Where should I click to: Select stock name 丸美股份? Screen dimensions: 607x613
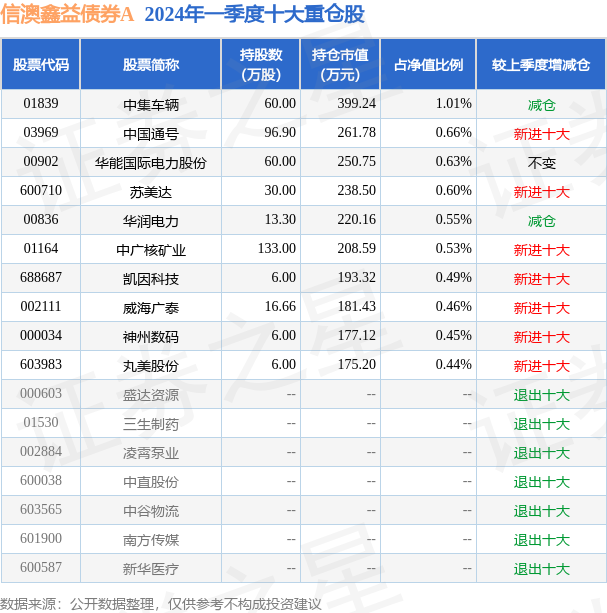(x=151, y=365)
